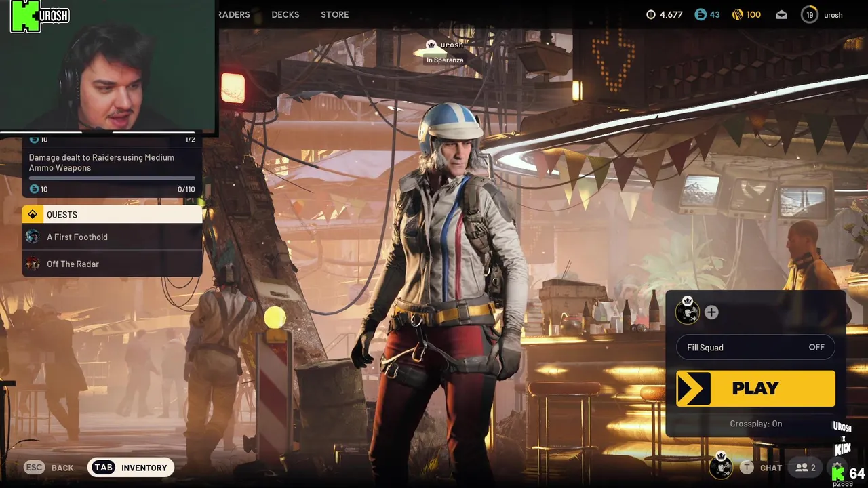Add a squad member with plus icon
The height and width of the screenshot is (488, 868).
tap(711, 312)
